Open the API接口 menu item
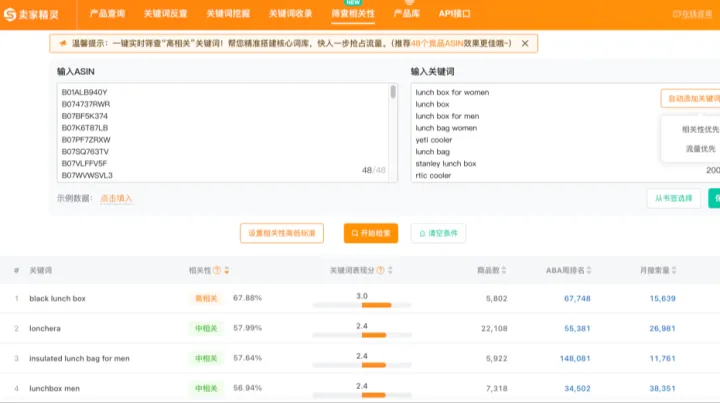 [x=454, y=14]
